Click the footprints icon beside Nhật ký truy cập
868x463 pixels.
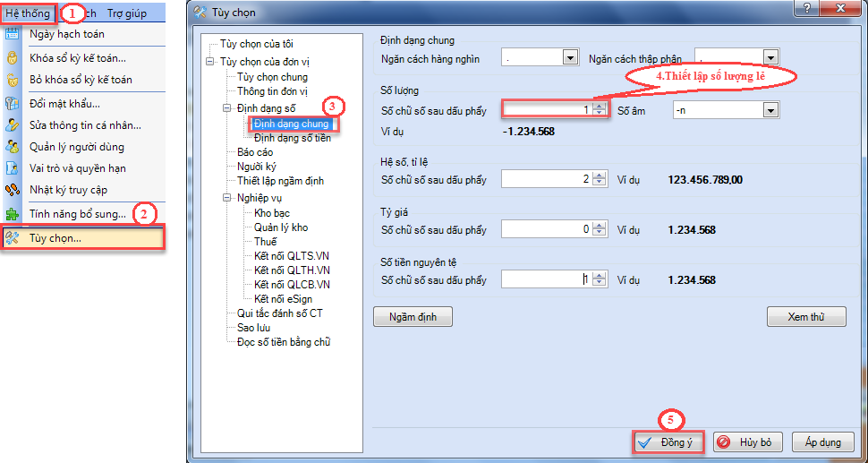[13, 190]
